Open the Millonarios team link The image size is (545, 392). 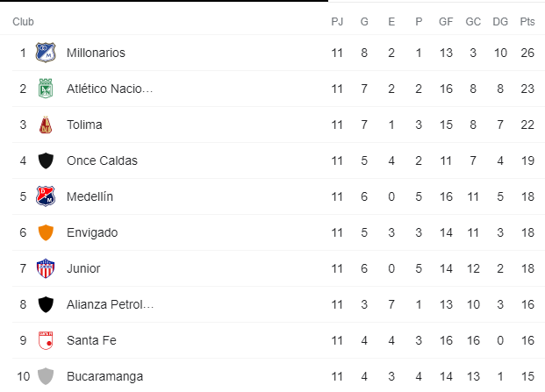coord(96,53)
